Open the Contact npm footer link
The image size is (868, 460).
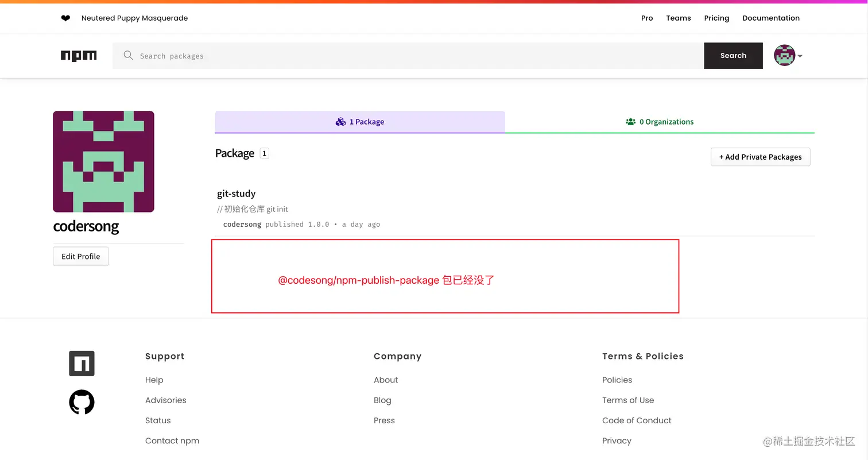[172, 441]
